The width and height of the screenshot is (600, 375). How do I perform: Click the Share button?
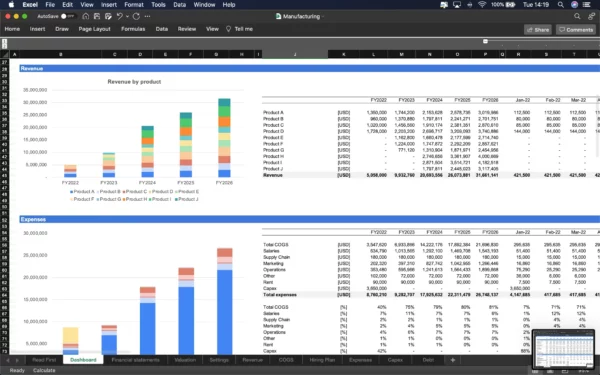tap(538, 29)
